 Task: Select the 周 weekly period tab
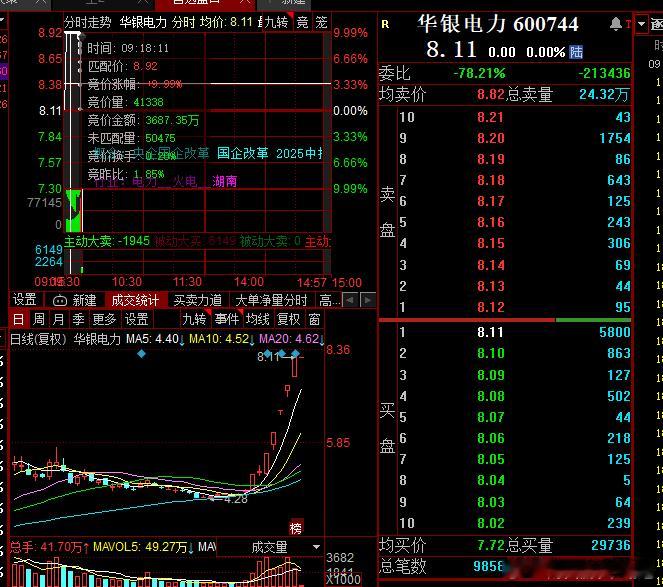pyautogui.click(x=38, y=319)
